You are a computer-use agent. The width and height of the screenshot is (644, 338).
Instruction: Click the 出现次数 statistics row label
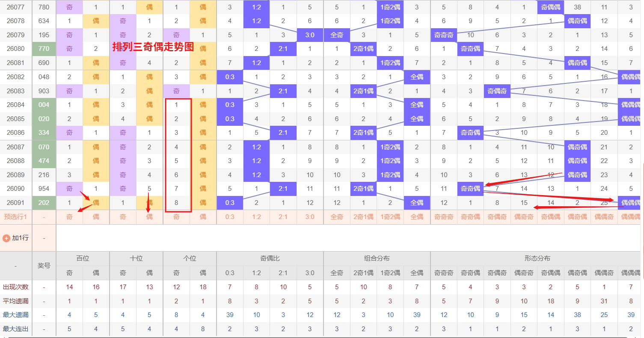[x=16, y=287]
